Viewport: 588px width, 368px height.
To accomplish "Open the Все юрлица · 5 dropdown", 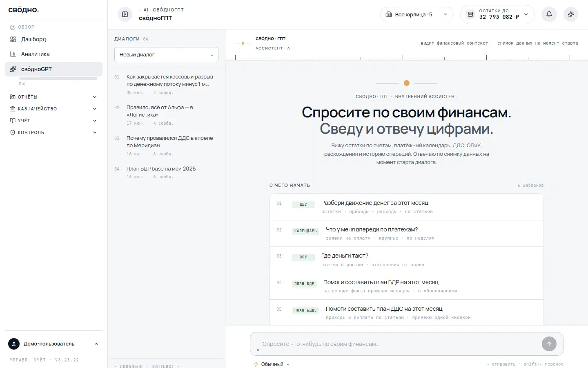I will (417, 14).
